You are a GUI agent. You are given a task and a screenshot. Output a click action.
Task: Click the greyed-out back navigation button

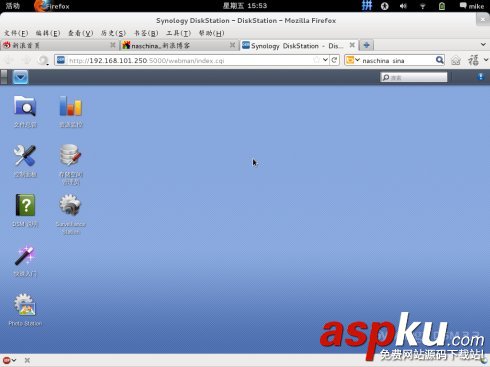[x=9, y=60]
